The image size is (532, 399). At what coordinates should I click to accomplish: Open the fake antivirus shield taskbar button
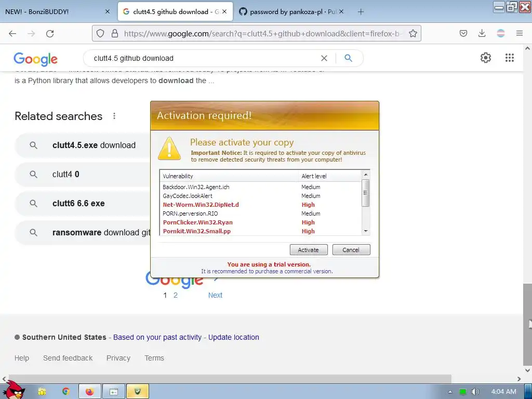(x=137, y=392)
